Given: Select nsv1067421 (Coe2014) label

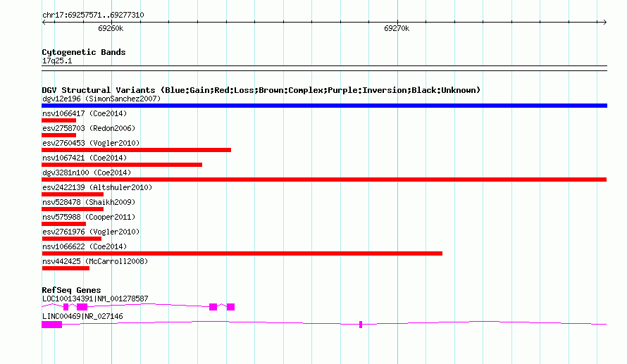Looking at the screenshot, I should pos(85,158).
